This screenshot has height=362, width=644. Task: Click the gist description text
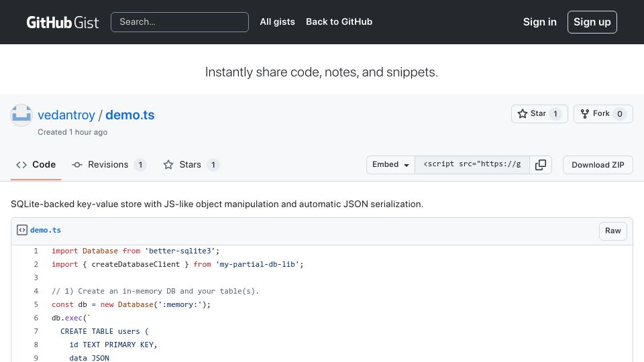217,204
